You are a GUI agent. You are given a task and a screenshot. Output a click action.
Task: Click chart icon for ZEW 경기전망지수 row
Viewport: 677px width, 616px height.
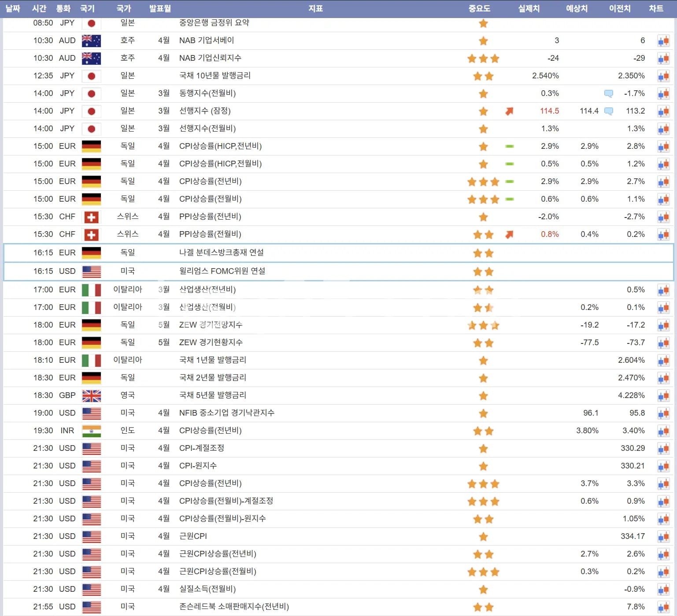(663, 325)
